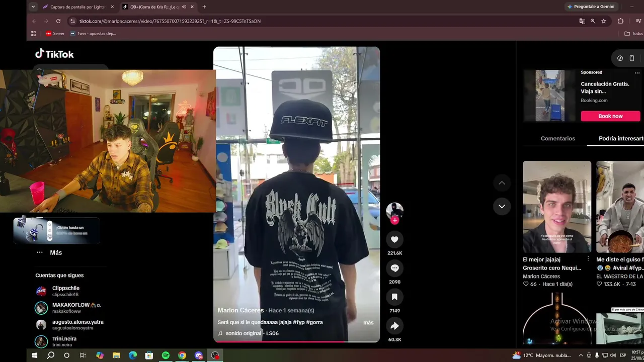Open the tab search dropdown arrow
Image resolution: width=644 pixels, height=362 pixels.
[33, 7]
